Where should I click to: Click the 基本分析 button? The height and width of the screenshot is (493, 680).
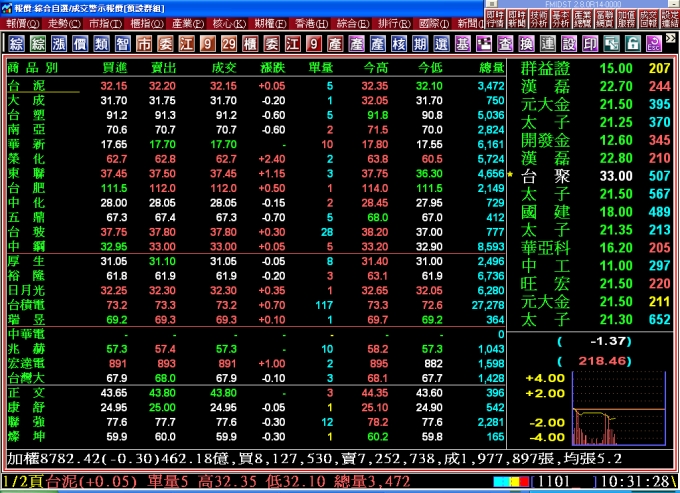(x=560, y=19)
